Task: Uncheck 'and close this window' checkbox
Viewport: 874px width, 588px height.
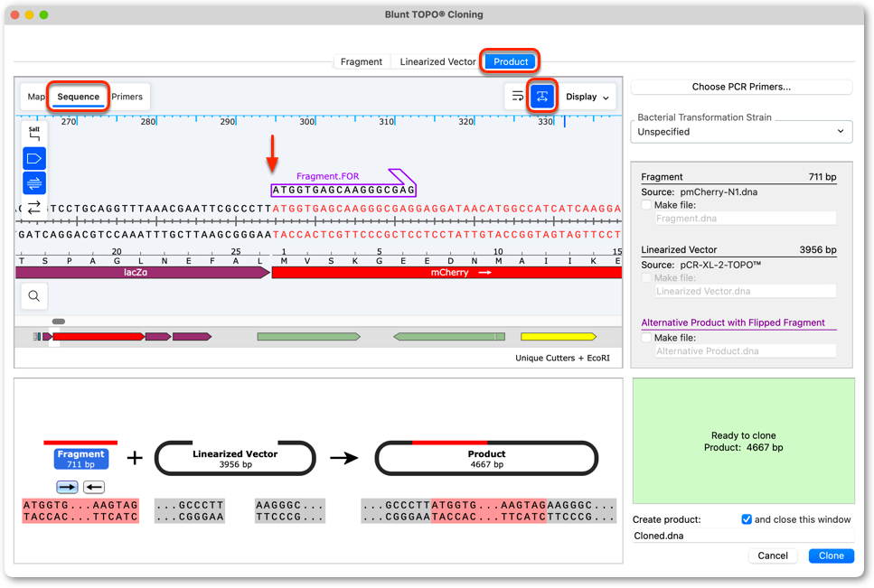Action: [747, 519]
